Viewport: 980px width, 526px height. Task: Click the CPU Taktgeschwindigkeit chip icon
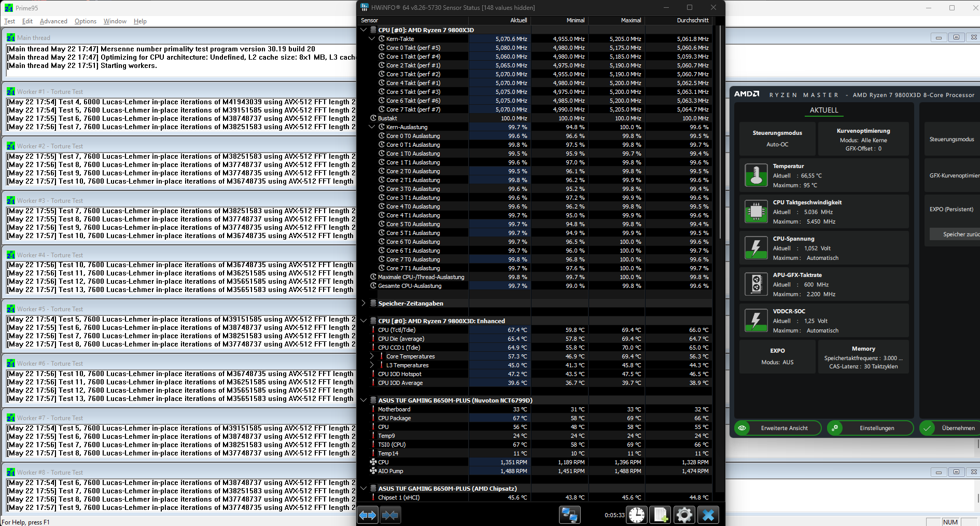click(756, 212)
